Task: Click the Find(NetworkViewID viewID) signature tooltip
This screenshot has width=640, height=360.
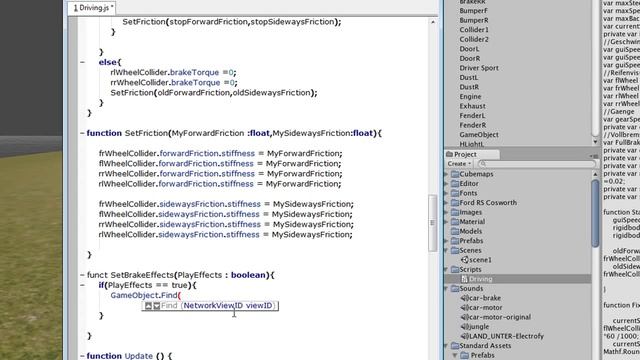Action: pyautogui.click(x=210, y=306)
